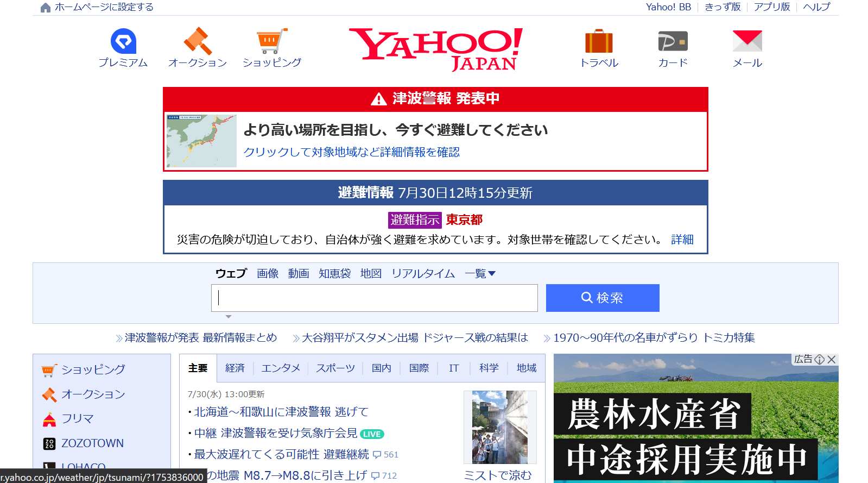Open the トラベル suitcase icon
The height and width of the screenshot is (483, 868).
point(599,41)
